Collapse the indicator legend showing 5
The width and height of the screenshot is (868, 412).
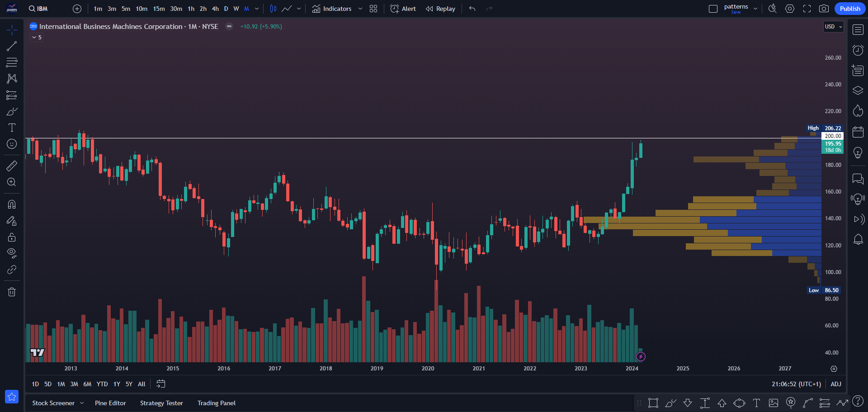[x=37, y=38]
